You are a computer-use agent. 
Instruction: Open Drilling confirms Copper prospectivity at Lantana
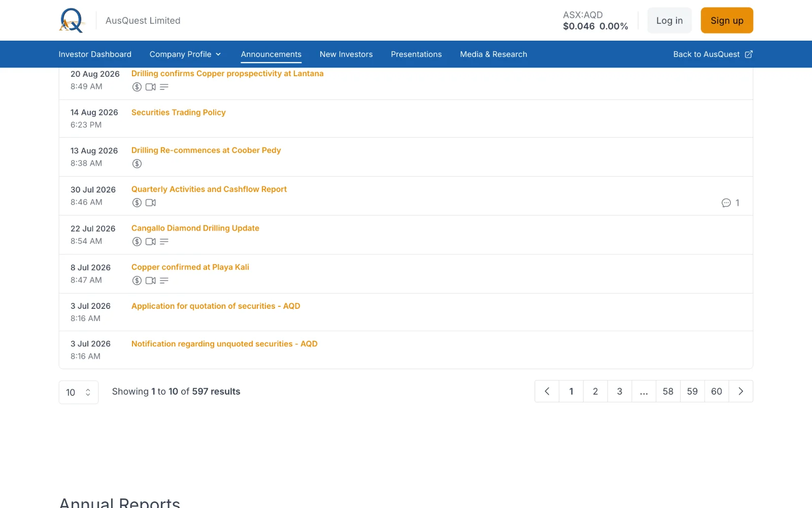227,74
